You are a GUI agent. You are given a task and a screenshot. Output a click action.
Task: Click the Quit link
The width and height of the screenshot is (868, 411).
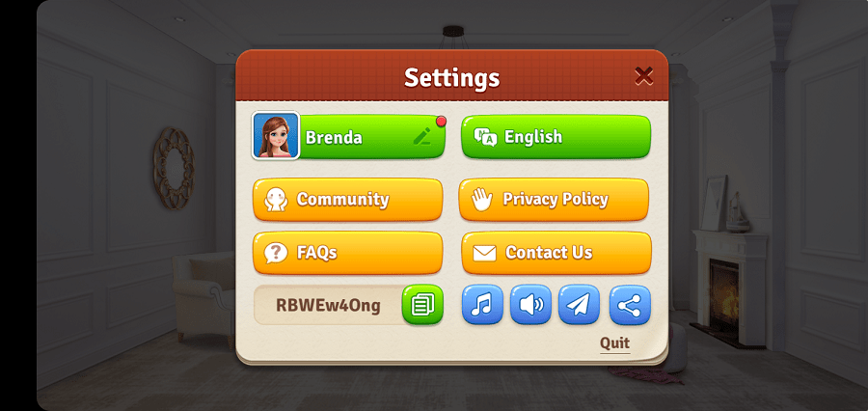point(615,343)
